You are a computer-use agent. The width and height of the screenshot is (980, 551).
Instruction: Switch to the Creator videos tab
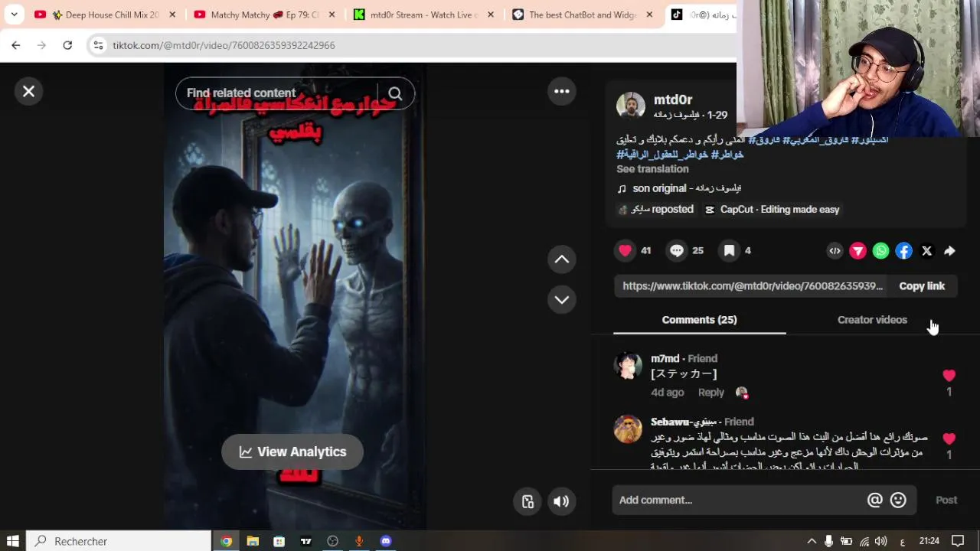872,320
